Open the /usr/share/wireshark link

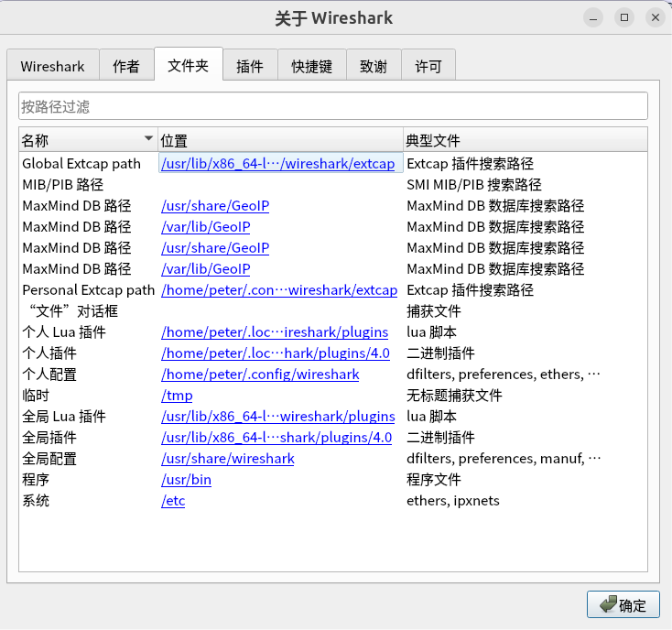tap(228, 459)
